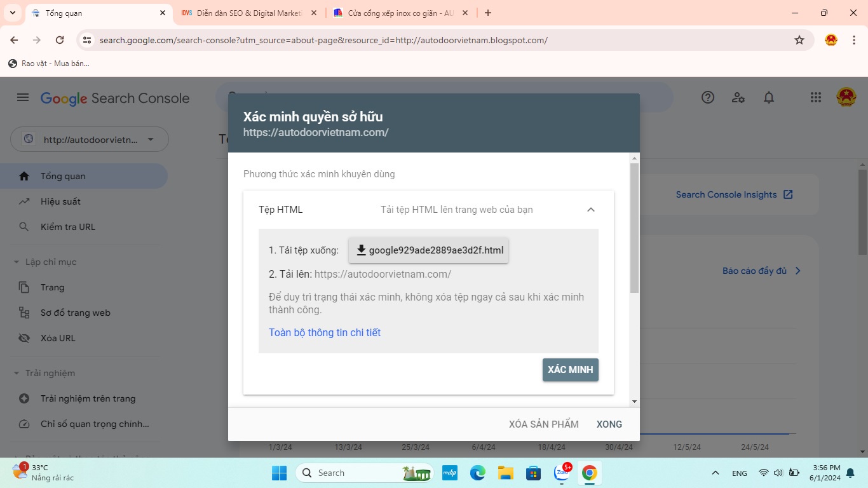
Task: Open the Search Console Insights link
Action: tap(735, 194)
